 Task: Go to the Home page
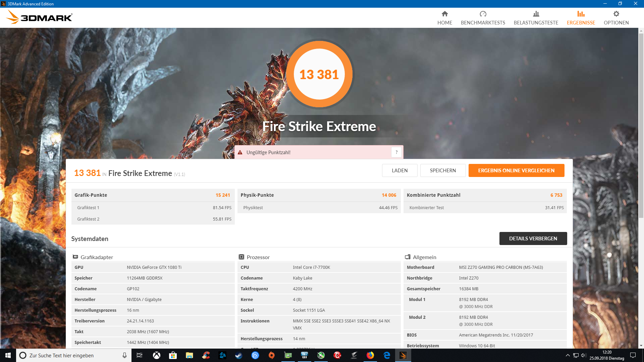444,18
